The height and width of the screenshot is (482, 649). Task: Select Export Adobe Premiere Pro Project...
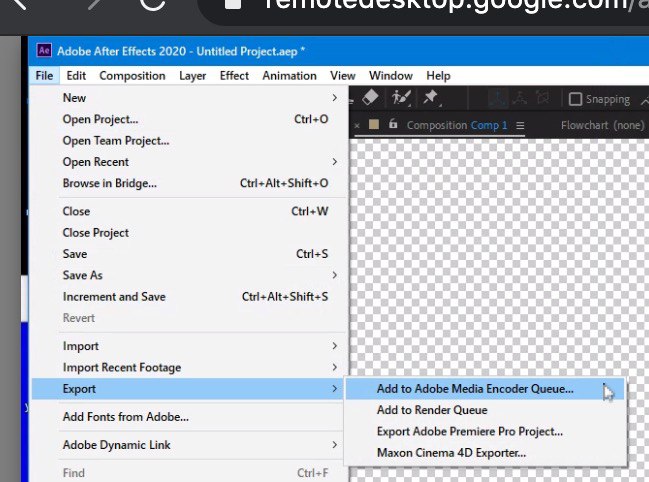(485, 432)
